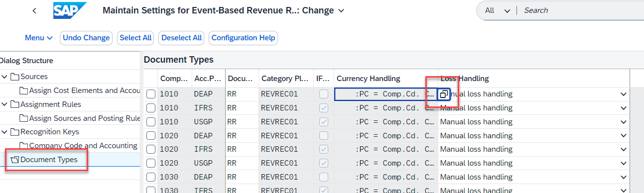Click the page title Maintain Settings text
Viewport: 644px width, 193px height.
pos(218,10)
